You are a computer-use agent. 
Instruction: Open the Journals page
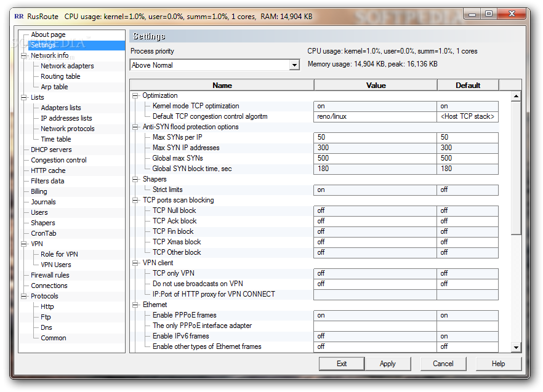(43, 202)
